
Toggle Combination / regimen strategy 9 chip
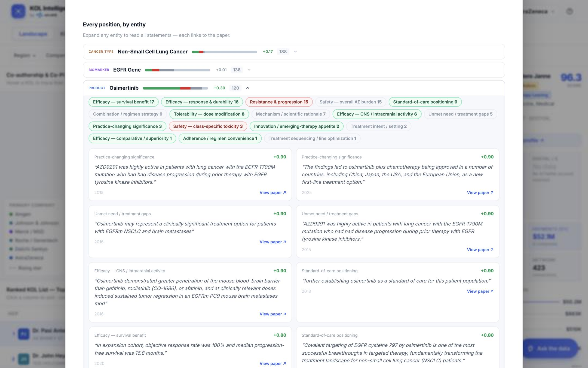click(x=128, y=114)
